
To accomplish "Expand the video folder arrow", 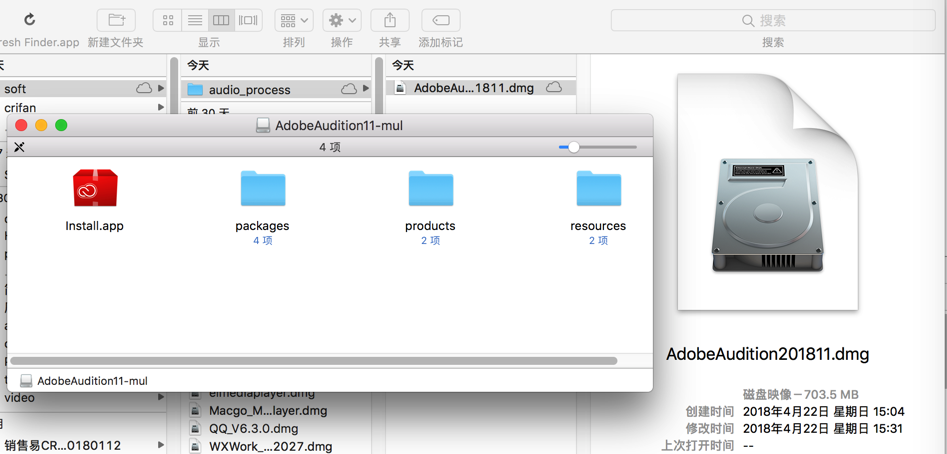I will (x=161, y=398).
